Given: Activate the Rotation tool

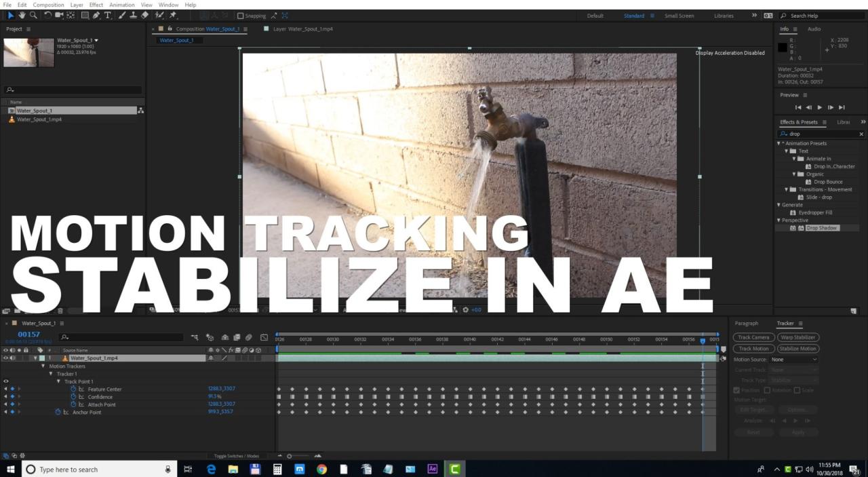Looking at the screenshot, I should click(x=48, y=15).
